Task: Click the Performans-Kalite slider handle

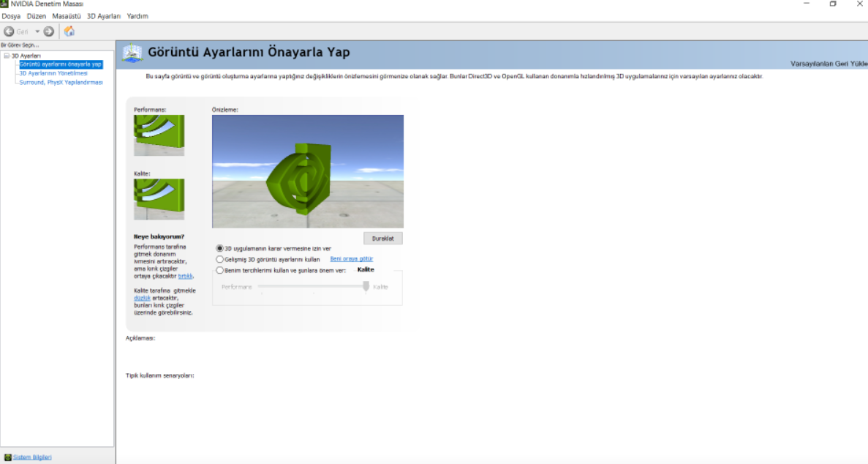Action: (x=366, y=287)
